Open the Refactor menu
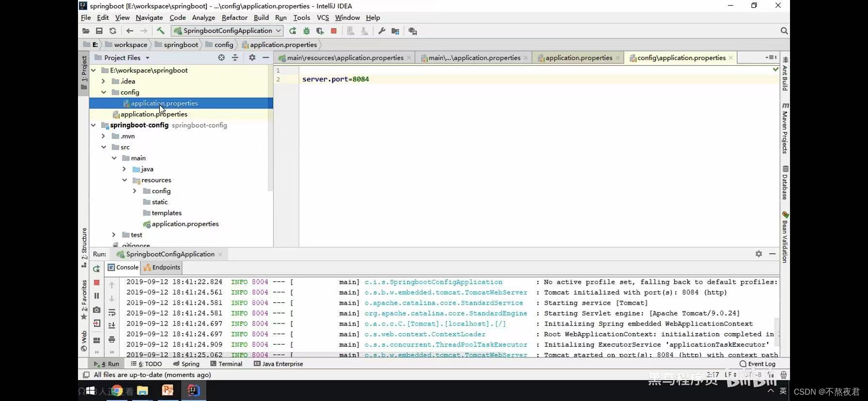The height and width of the screenshot is (401, 868). point(234,17)
